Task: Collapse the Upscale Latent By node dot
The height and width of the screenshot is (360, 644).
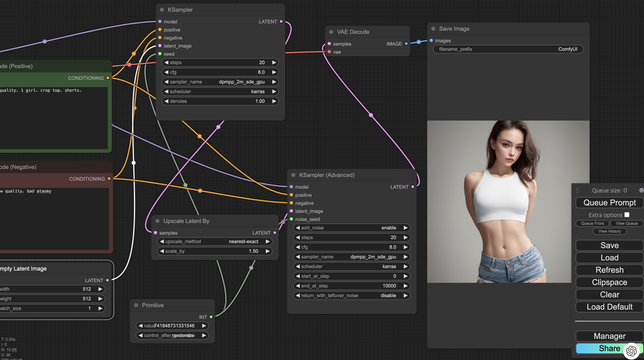Action: click(x=157, y=221)
